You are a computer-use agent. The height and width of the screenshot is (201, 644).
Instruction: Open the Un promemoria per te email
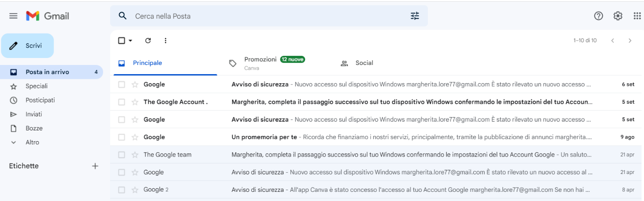pos(377,137)
